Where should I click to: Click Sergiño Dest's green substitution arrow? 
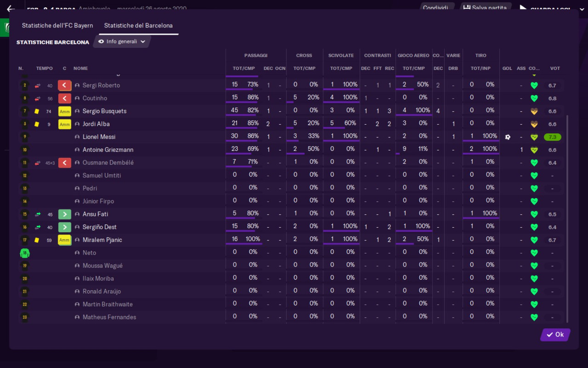[x=64, y=227]
